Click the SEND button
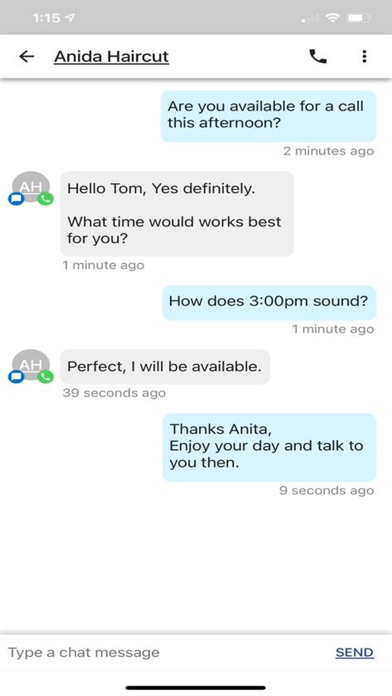The height and width of the screenshot is (696, 392). click(354, 652)
